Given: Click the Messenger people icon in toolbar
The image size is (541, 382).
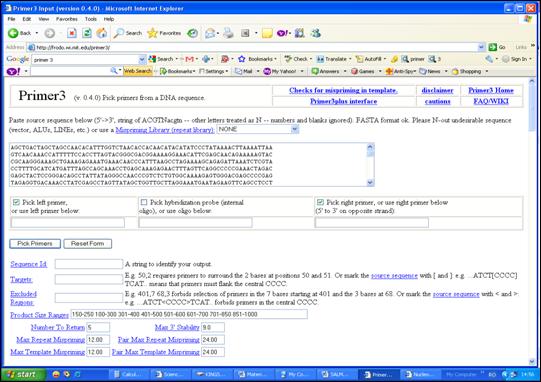Looking at the screenshot, I should (316, 33).
